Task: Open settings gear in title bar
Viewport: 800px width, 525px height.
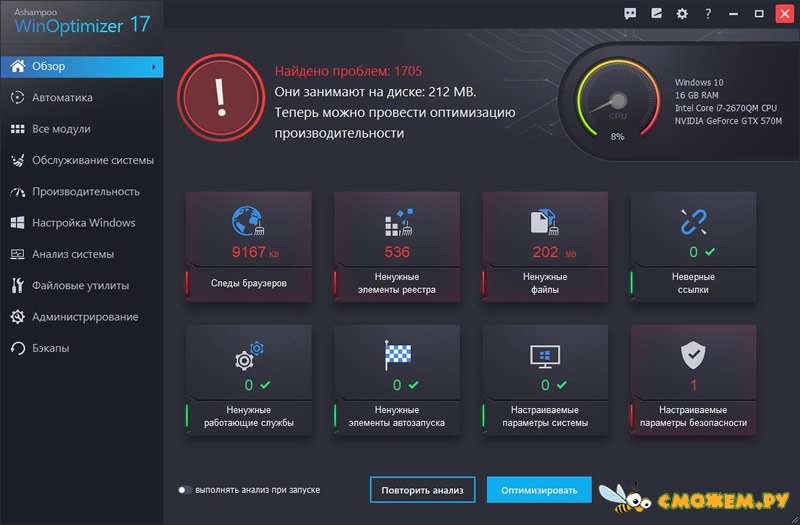Action: [x=682, y=14]
